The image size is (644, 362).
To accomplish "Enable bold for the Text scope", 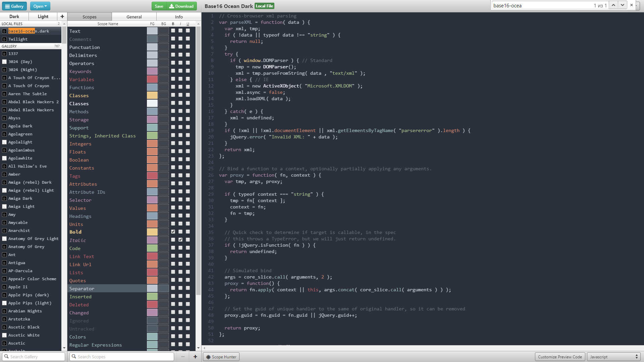I will click(x=173, y=31).
